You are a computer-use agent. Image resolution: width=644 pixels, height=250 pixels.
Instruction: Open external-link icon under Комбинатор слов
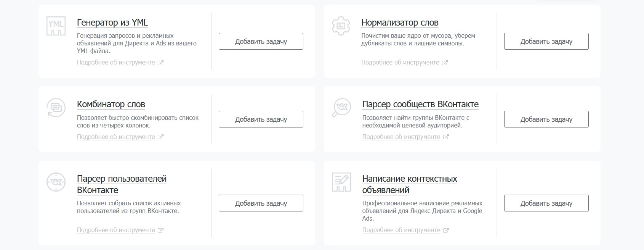[161, 137]
